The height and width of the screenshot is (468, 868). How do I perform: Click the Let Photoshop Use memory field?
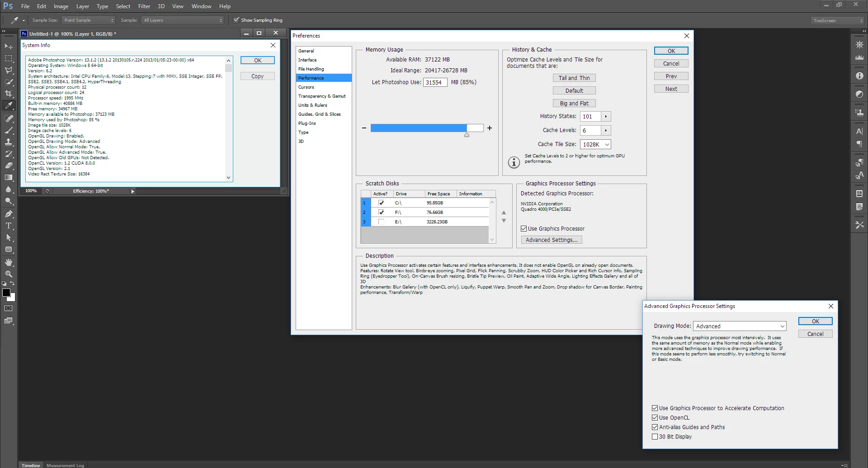[435, 82]
